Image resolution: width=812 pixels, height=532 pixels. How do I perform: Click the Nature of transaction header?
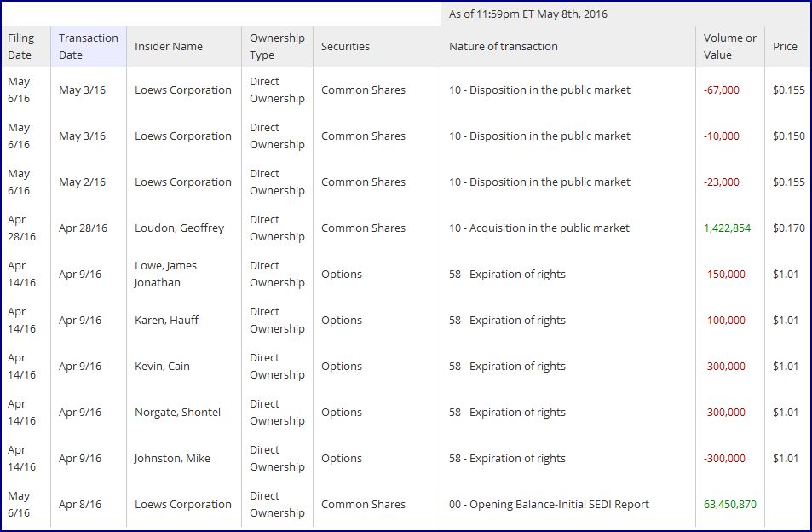click(x=504, y=47)
